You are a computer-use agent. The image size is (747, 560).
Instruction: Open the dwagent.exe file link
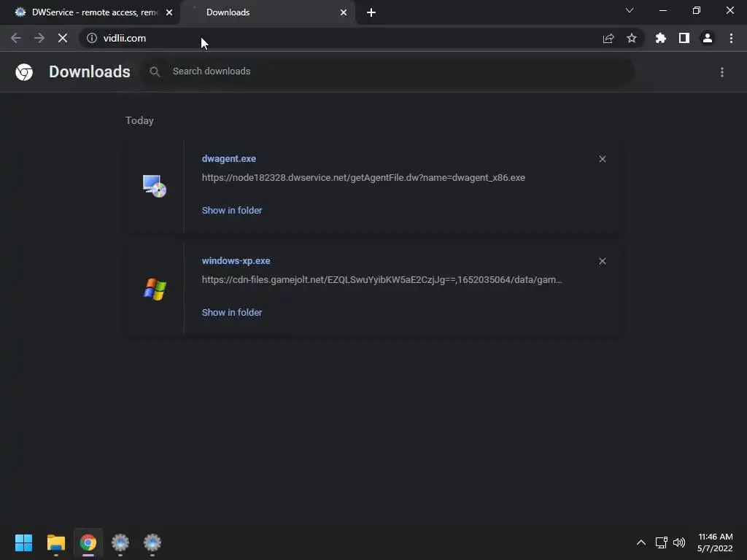(x=228, y=158)
